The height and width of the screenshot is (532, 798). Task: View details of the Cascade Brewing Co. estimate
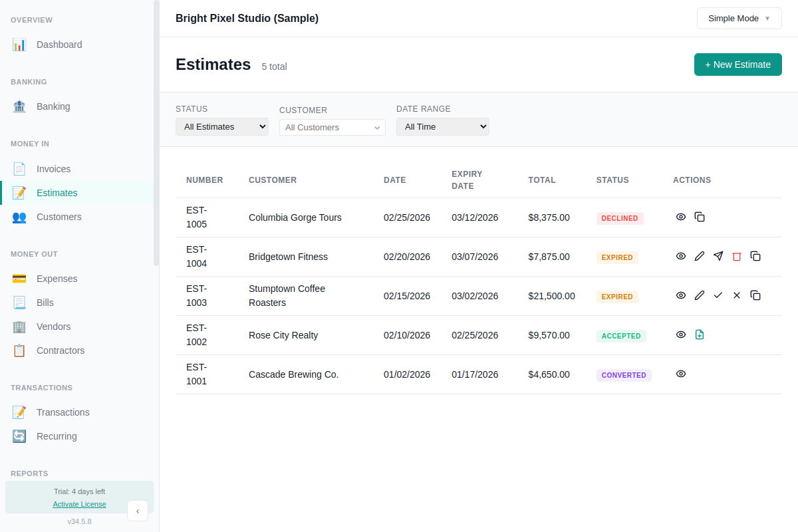(x=680, y=374)
